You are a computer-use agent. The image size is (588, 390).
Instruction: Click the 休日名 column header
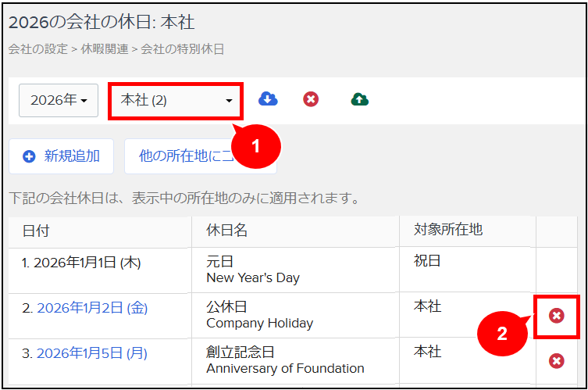click(x=227, y=231)
